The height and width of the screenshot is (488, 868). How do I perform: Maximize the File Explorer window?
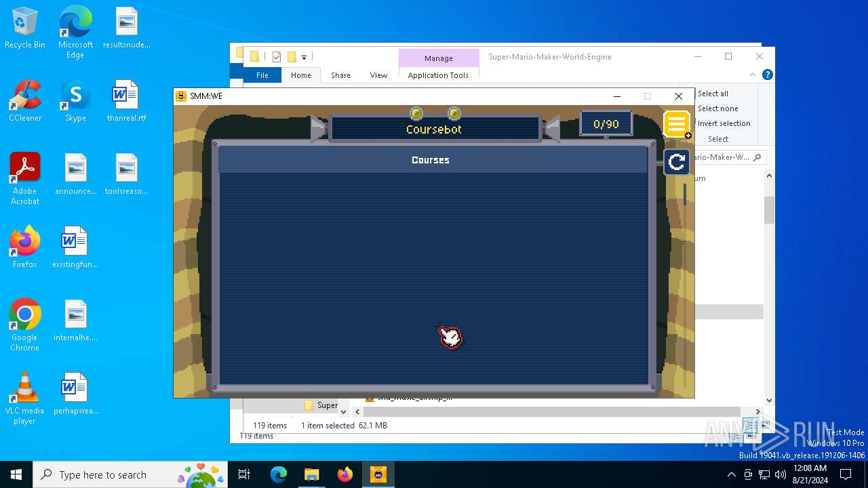click(728, 57)
